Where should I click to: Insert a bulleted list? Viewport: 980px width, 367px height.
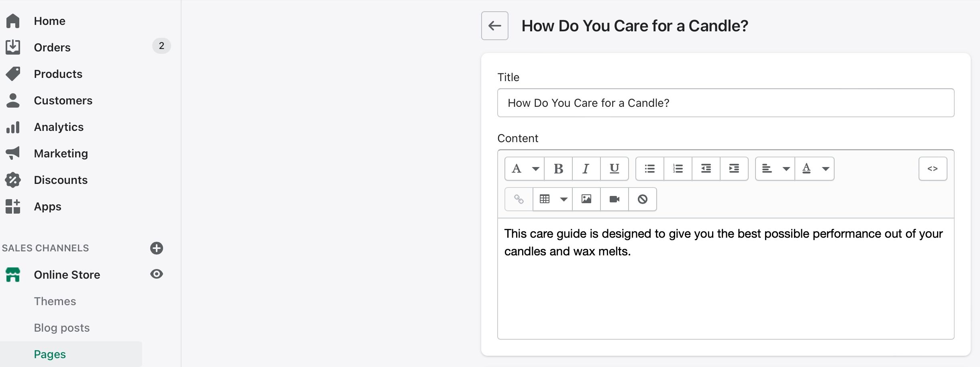649,169
